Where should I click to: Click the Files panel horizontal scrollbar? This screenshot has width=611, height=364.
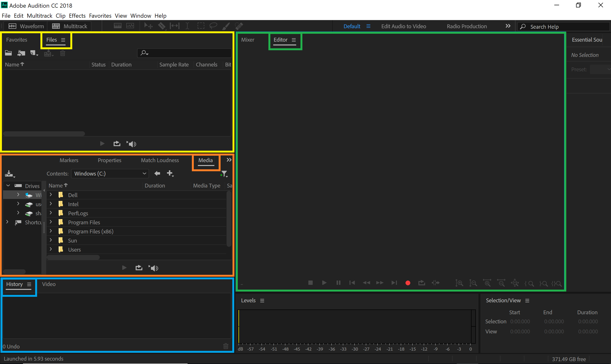point(44,134)
